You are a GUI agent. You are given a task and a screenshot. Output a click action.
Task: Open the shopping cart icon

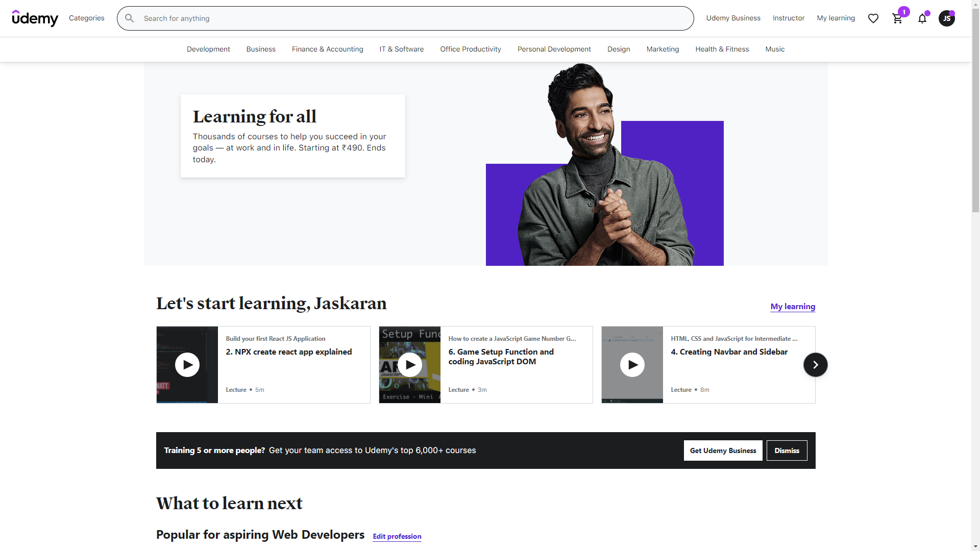coord(897,18)
